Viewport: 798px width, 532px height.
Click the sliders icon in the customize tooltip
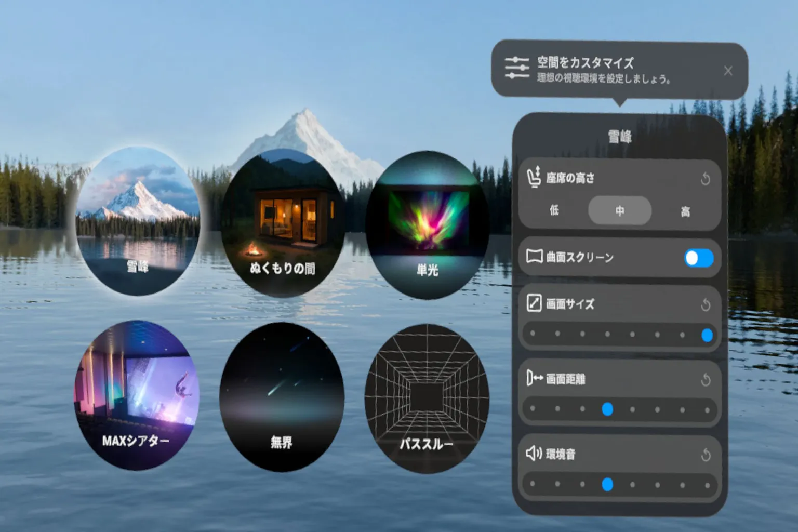coord(516,68)
